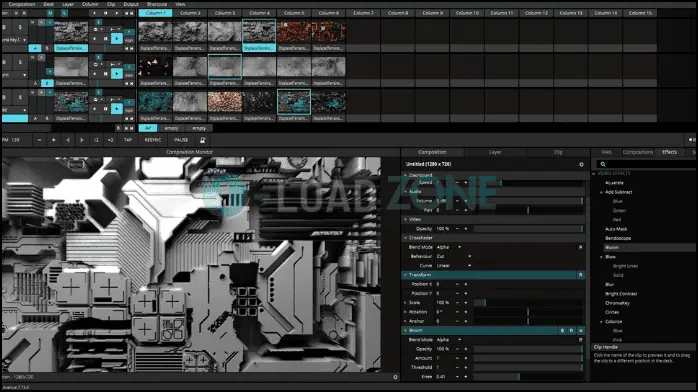
Task: Expand the Scale parameter
Action: 406,303
